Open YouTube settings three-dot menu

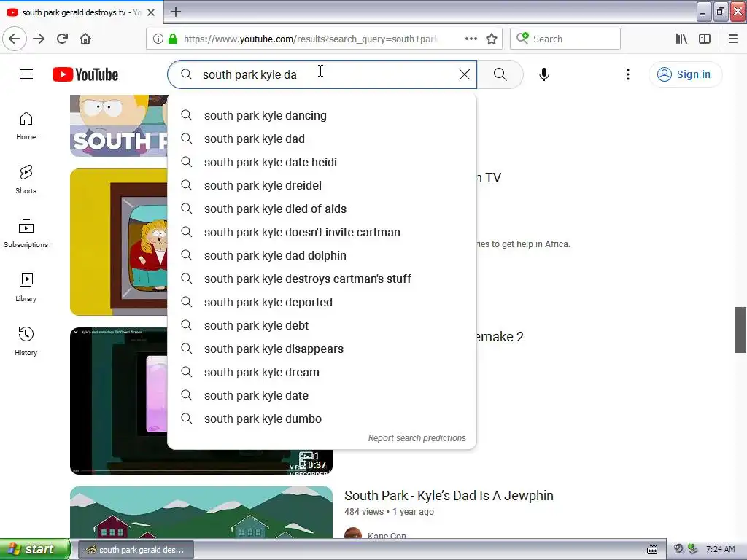tap(628, 74)
